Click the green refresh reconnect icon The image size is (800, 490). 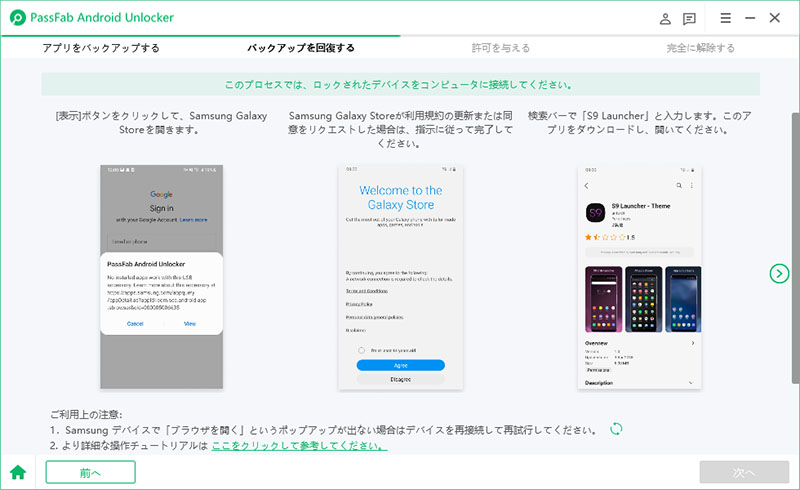616,429
